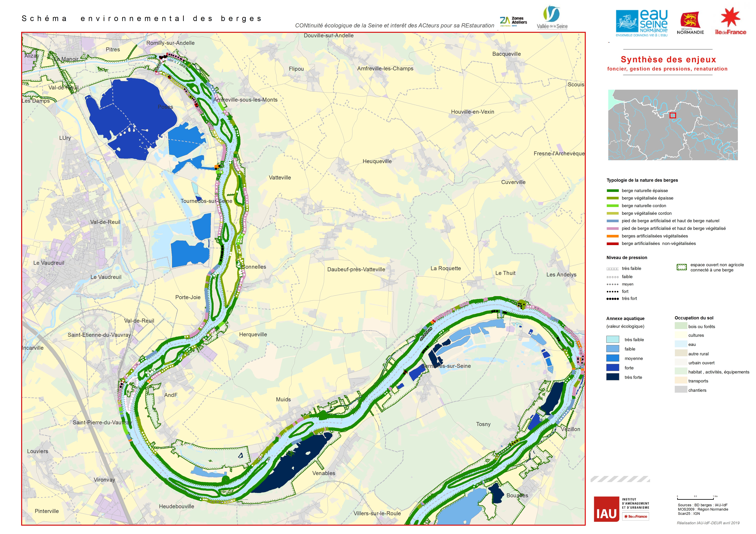Image resolution: width=756 pixels, height=534 pixels.
Task: Click the Vallée de la Seine logo
Action: pyautogui.click(x=552, y=17)
